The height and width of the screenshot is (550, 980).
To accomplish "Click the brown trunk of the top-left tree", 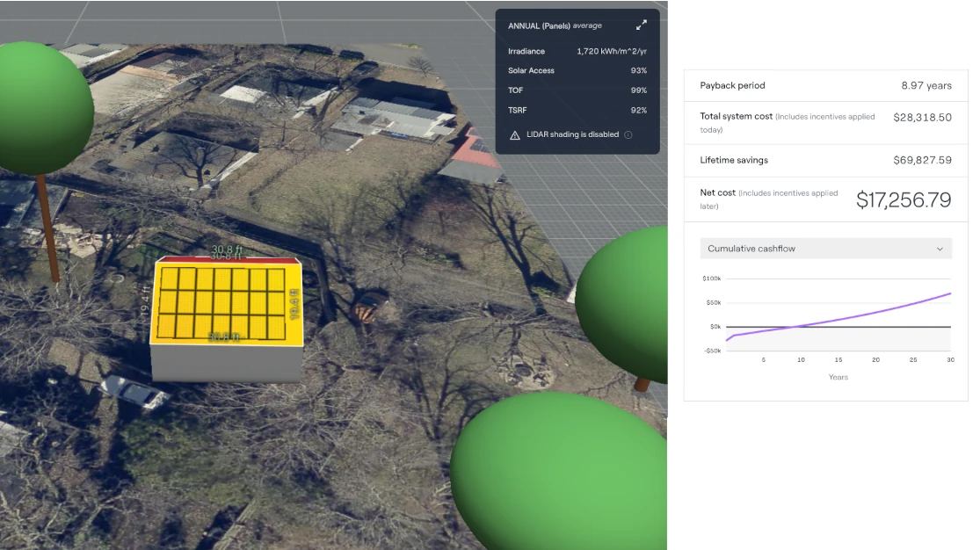I will coord(47,228).
